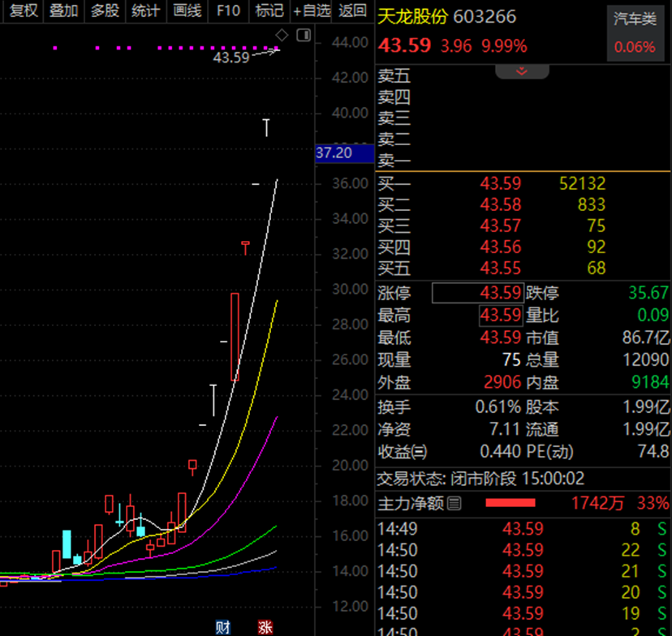The image size is (672, 636).
Task: Click the 返回 back button
Action: coord(352,11)
